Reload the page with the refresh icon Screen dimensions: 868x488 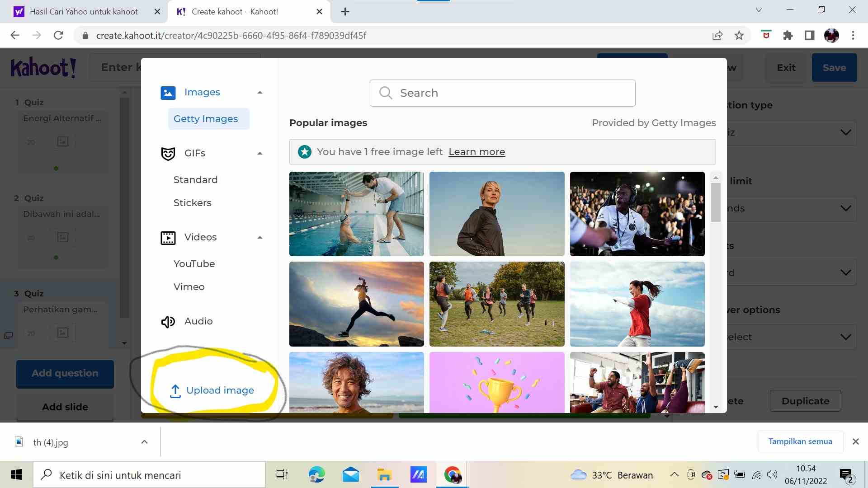(x=58, y=35)
